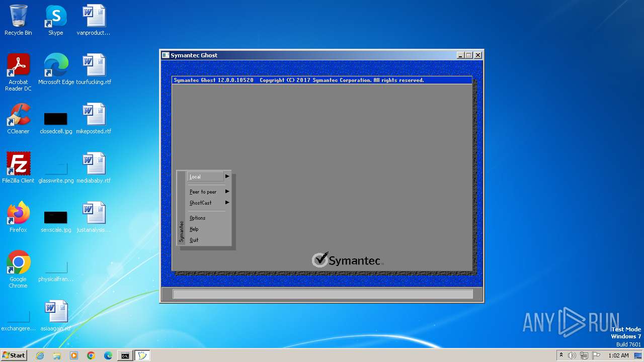644x362 pixels.
Task: Click the Symantec Ghost taskbar button
Action: (x=142, y=355)
